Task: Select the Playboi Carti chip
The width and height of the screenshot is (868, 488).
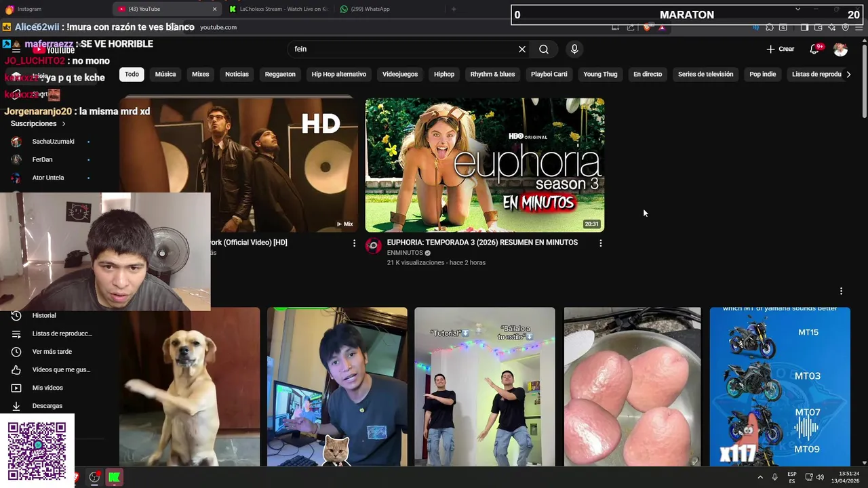Action: pos(549,74)
